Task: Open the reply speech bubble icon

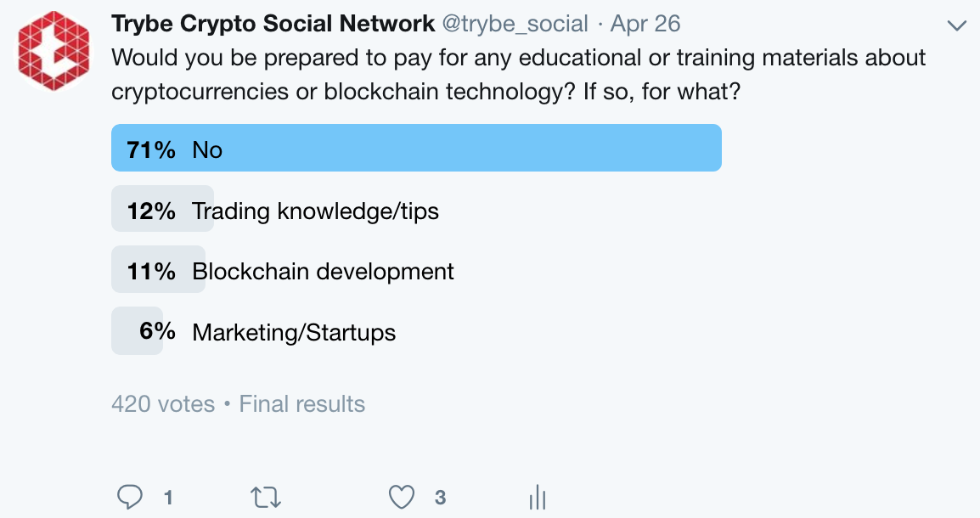Action: coord(129,497)
